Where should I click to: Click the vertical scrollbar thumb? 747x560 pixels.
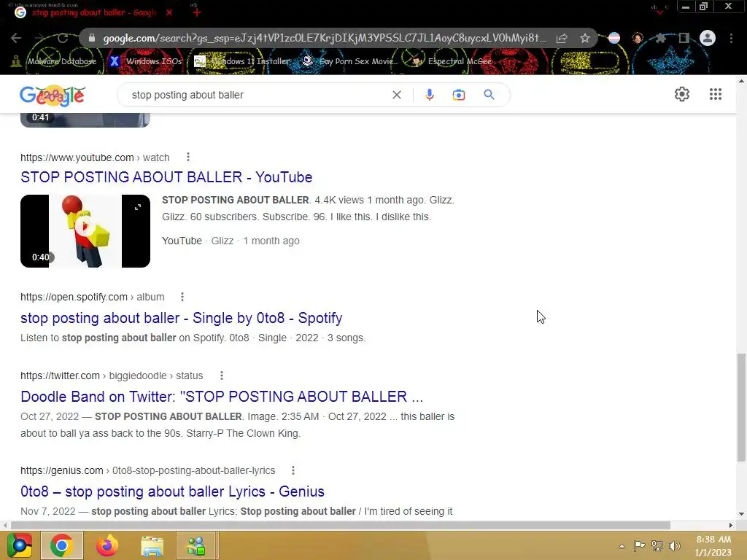[x=741, y=407]
